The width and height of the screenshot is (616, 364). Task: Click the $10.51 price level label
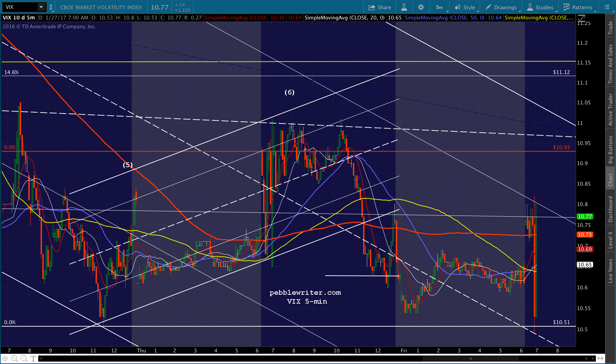coord(561,322)
